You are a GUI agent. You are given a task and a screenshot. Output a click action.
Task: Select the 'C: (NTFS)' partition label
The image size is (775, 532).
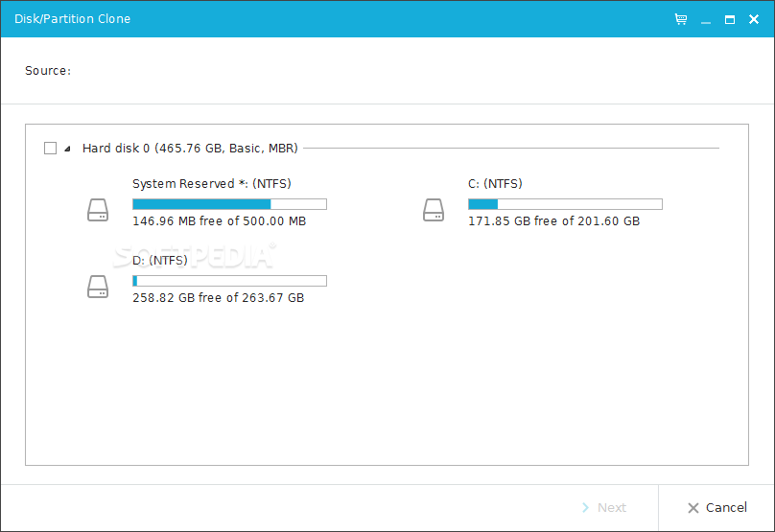tap(495, 184)
